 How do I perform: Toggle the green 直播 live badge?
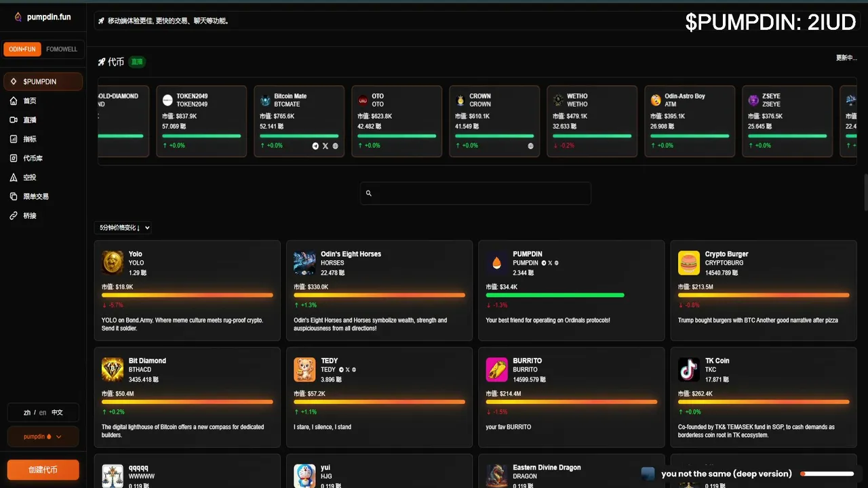point(137,62)
